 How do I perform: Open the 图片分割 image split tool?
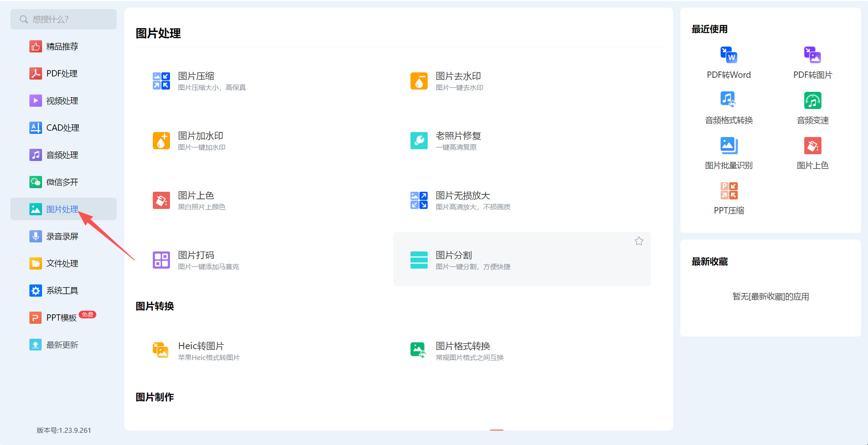pos(522,259)
